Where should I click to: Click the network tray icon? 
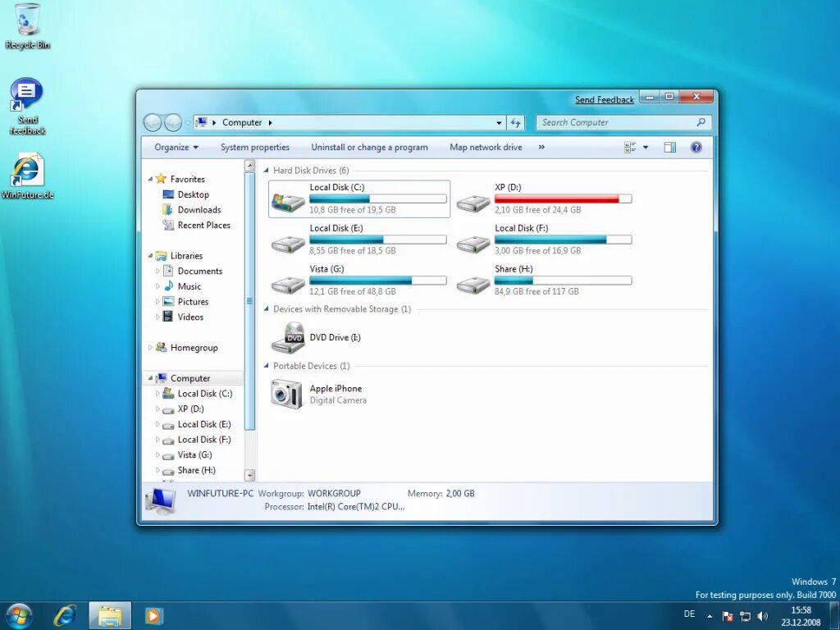point(745,616)
